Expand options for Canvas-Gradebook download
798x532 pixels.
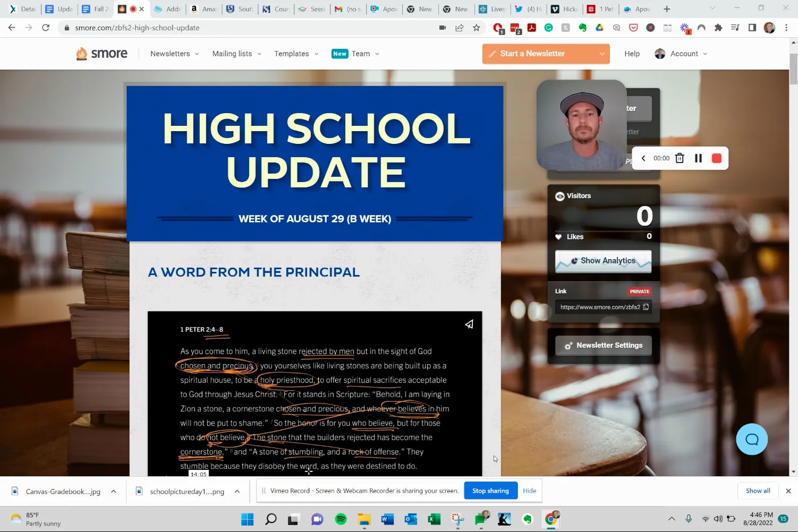113,492
